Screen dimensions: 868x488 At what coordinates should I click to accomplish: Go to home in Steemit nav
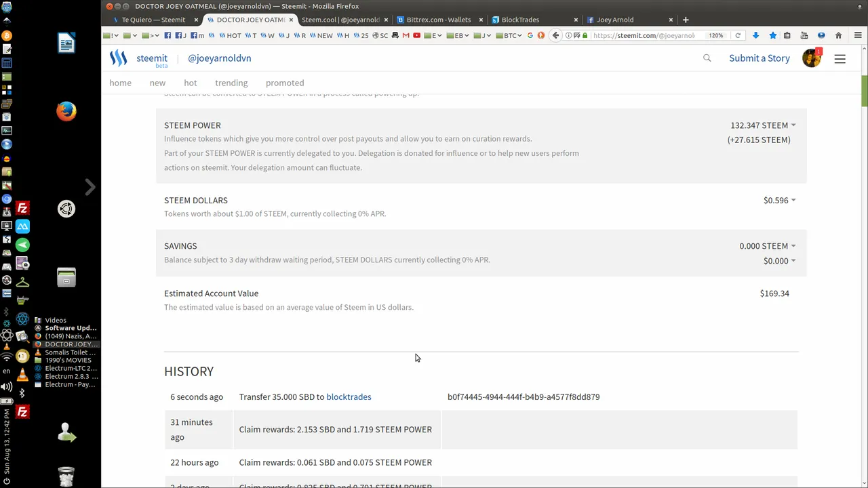(121, 83)
